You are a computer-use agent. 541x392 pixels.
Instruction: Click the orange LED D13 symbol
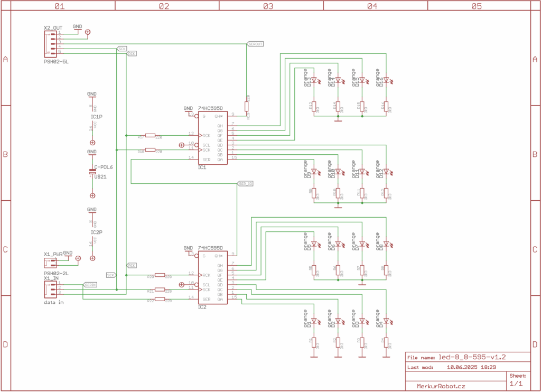coord(314,81)
